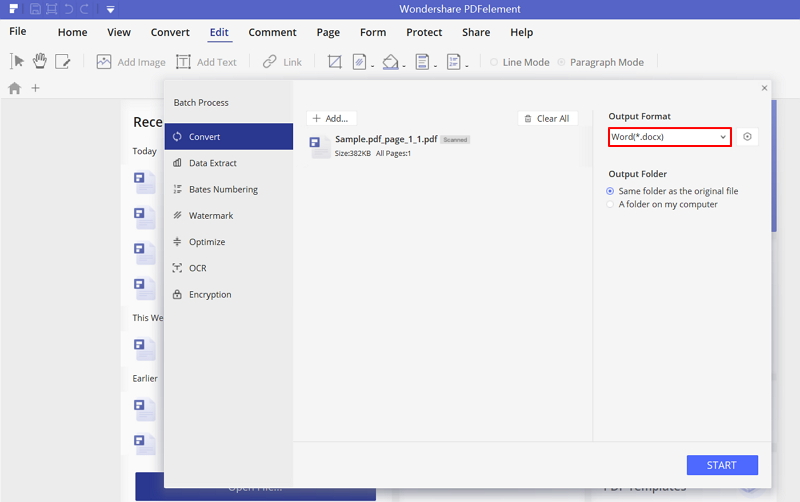800x502 pixels.
Task: Select the Crop page tool icon
Action: [x=335, y=62]
